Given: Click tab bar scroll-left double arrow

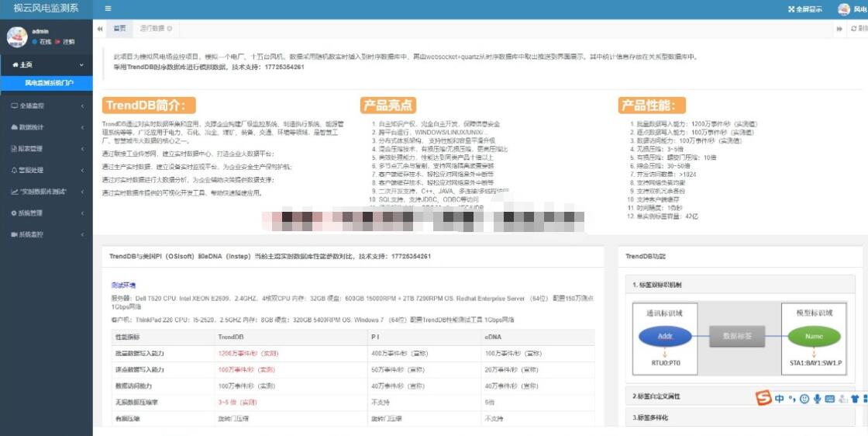Looking at the screenshot, I should pyautogui.click(x=100, y=28).
